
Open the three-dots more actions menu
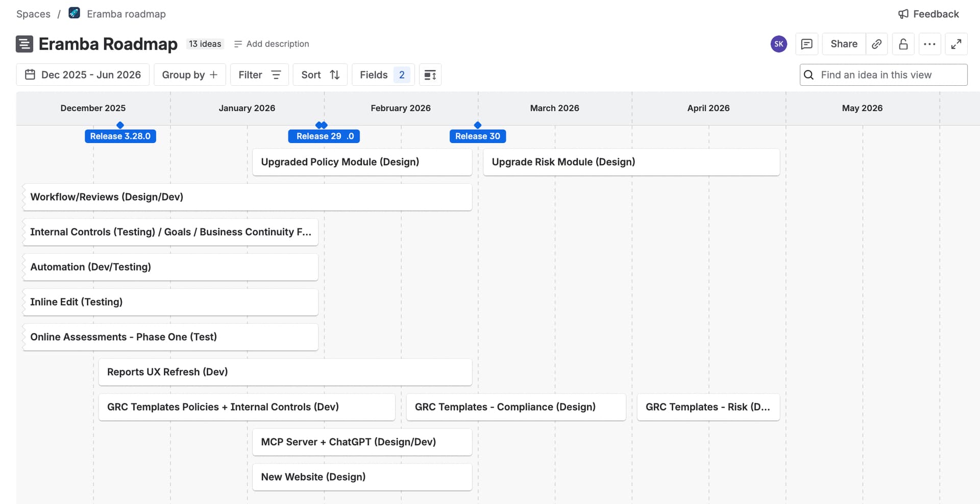click(929, 44)
